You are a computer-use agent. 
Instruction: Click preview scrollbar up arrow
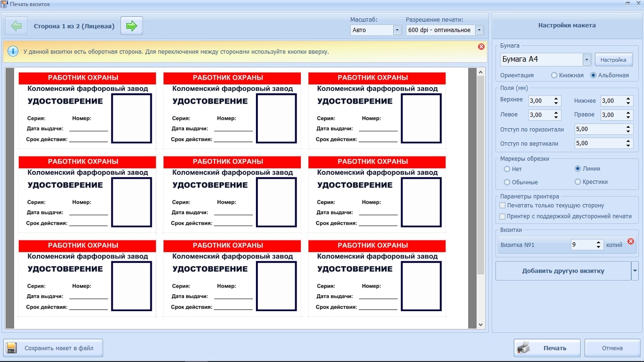[x=481, y=72]
